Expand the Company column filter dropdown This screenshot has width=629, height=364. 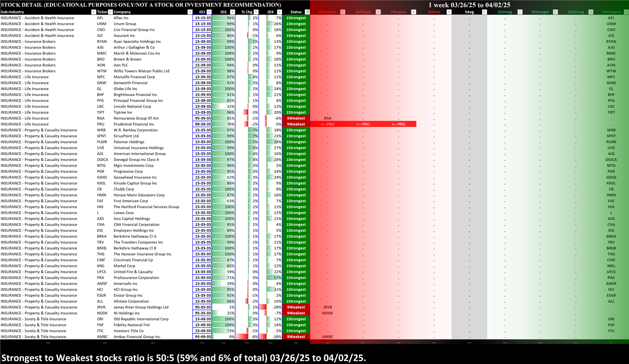point(190,12)
